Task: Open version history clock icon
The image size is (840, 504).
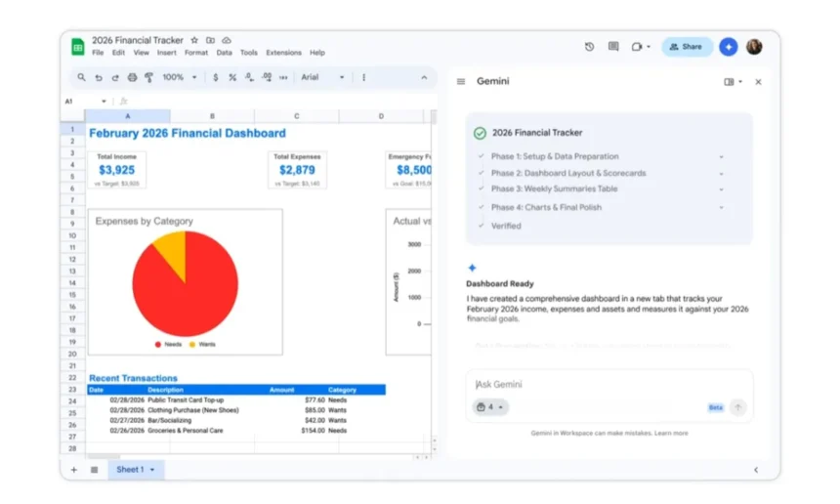Action: point(589,47)
